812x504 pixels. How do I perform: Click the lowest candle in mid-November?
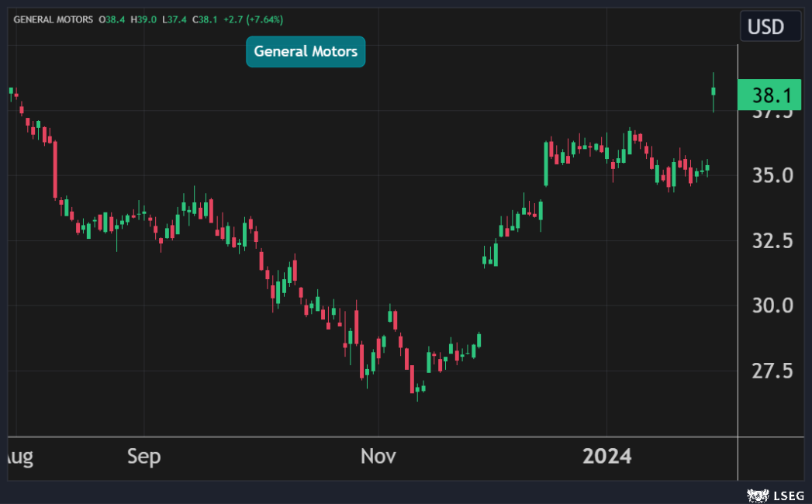point(417,390)
